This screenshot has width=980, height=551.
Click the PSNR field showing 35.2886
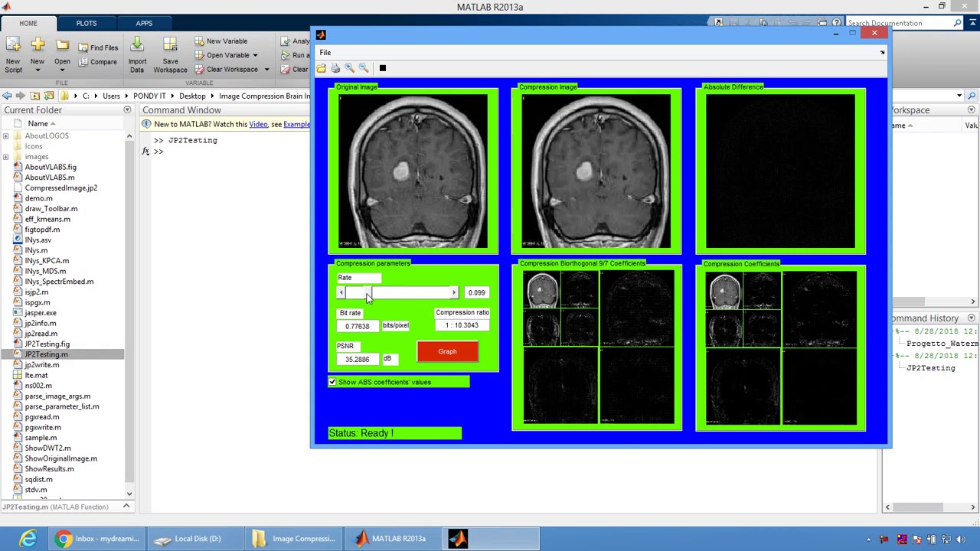tap(358, 359)
